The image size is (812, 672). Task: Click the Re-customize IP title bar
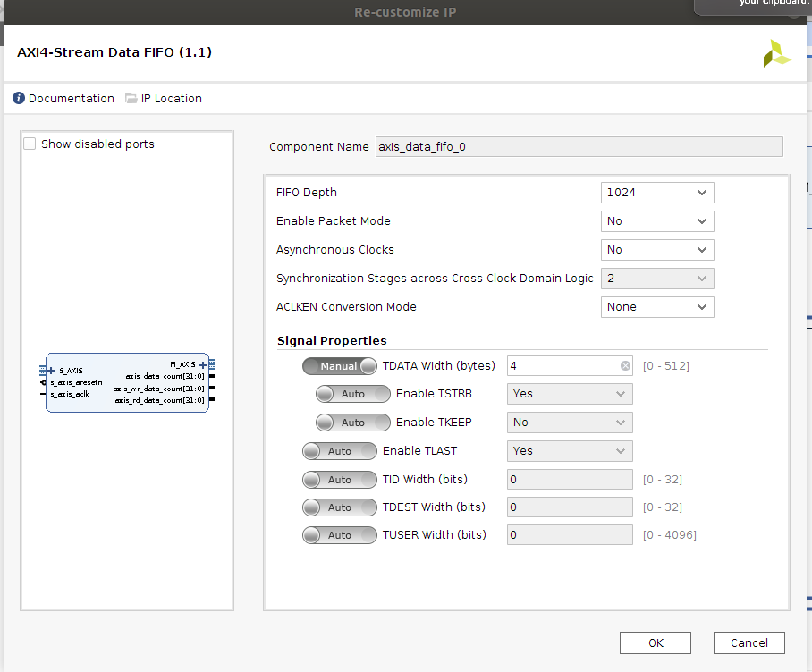click(405, 12)
